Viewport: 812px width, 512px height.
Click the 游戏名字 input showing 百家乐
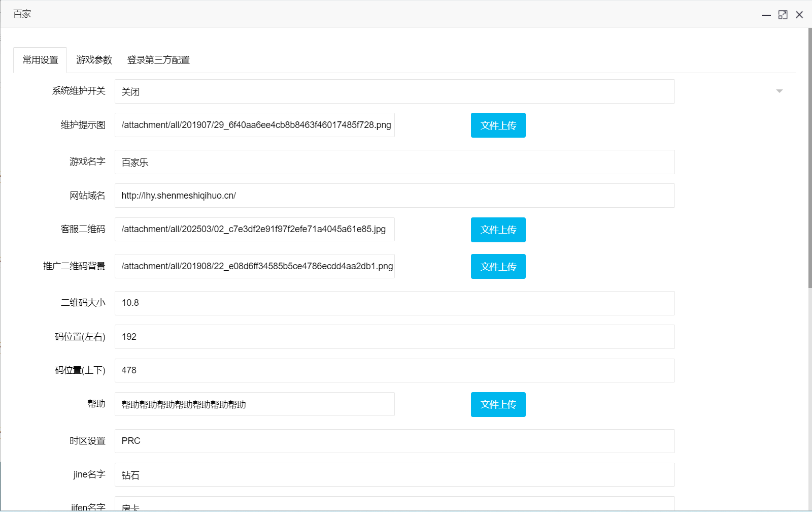[395, 162]
